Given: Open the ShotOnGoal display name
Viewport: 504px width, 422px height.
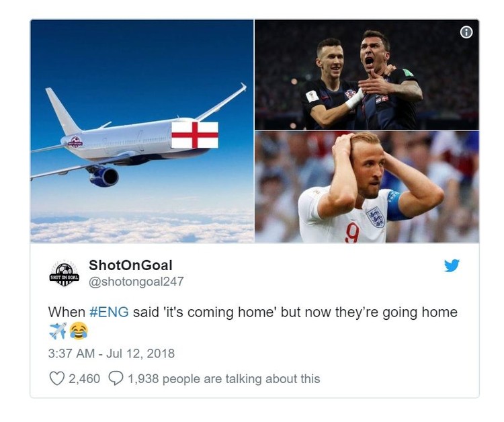Looking at the screenshot, I should point(130,265).
